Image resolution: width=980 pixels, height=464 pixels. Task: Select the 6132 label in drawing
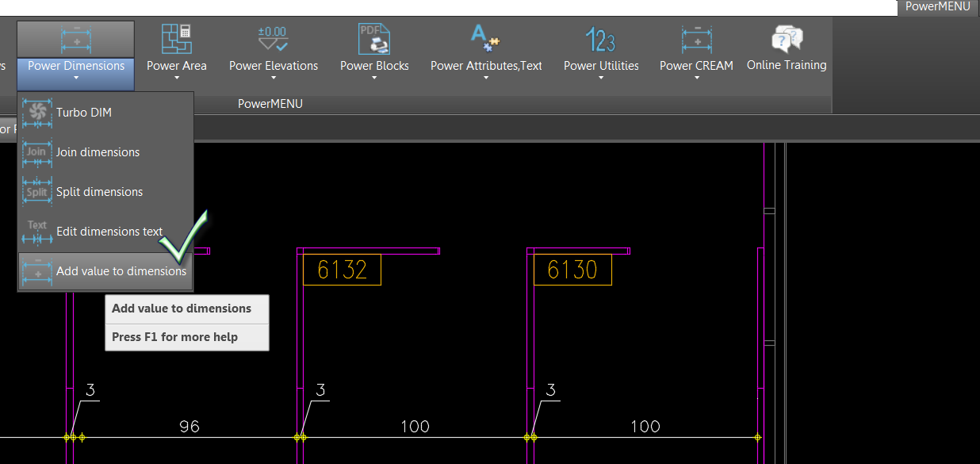(343, 270)
